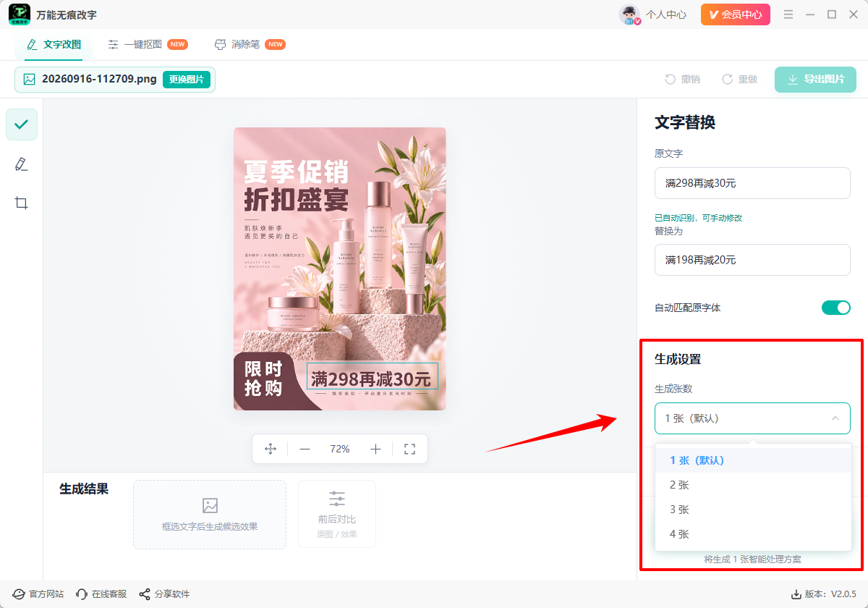Switch to the 消除笔 tab

pyautogui.click(x=250, y=44)
